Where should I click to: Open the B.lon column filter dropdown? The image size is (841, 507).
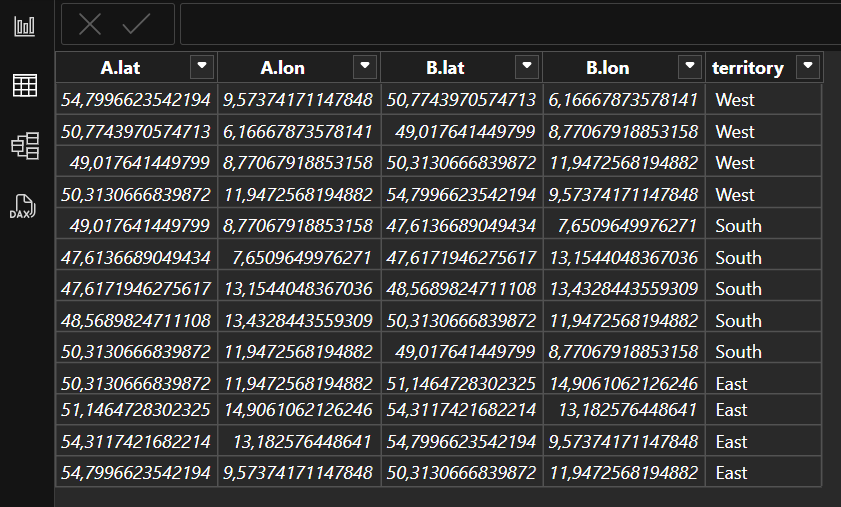pos(690,67)
